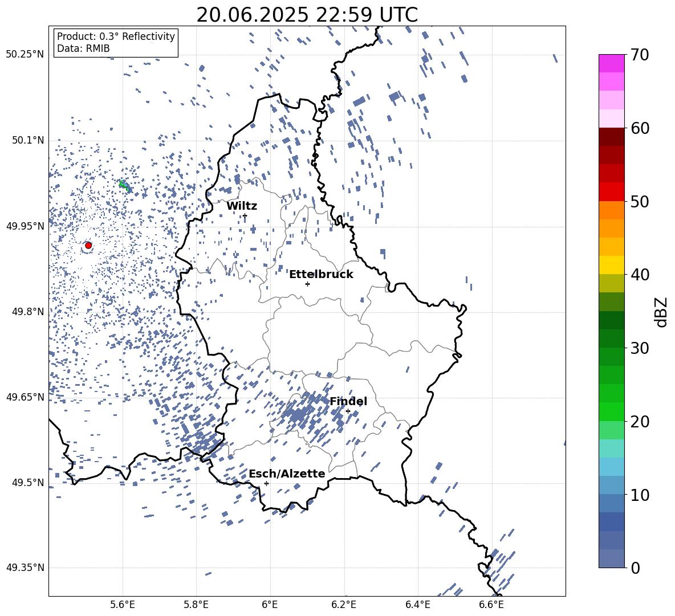This screenshot has width=675, height=616.
Task: Click the Wiltz station cross marker
Action: coord(245,215)
